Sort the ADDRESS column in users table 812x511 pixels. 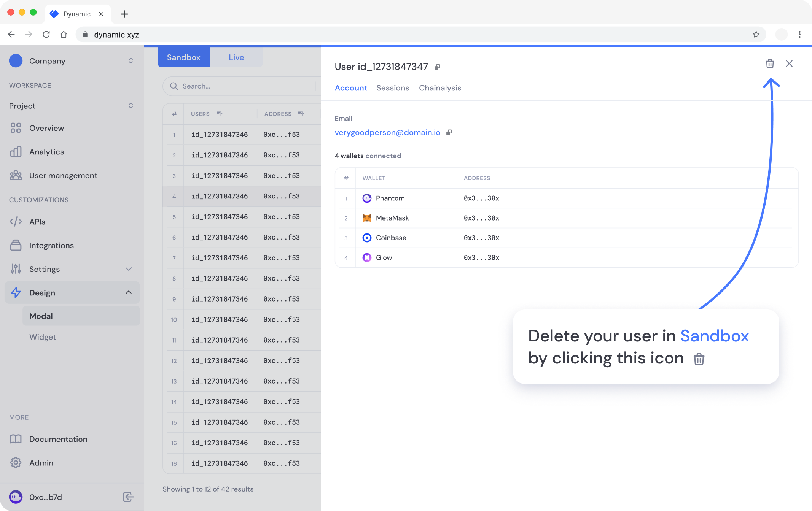tap(301, 114)
